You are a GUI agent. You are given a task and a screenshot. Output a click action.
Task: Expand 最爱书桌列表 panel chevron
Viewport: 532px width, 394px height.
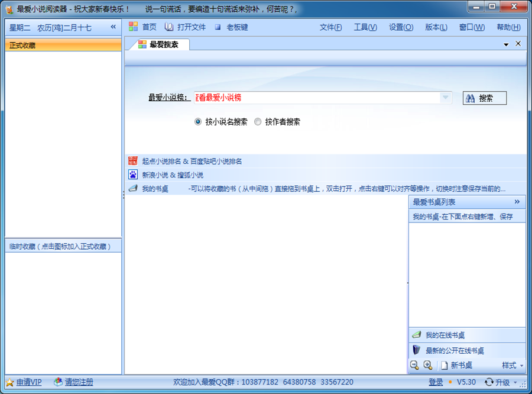(517, 202)
